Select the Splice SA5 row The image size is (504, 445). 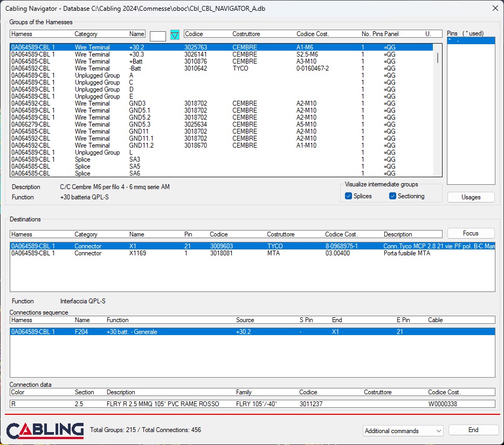point(222,166)
